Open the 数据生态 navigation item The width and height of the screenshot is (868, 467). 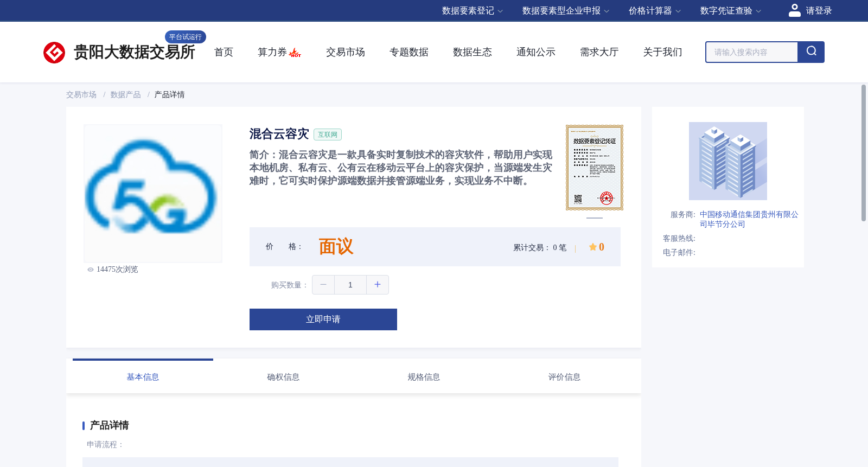point(473,52)
